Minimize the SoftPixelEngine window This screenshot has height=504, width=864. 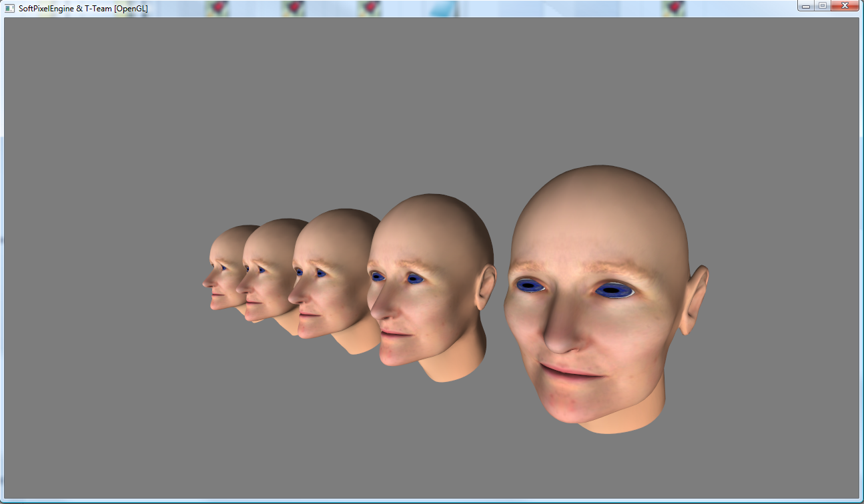[x=806, y=5]
